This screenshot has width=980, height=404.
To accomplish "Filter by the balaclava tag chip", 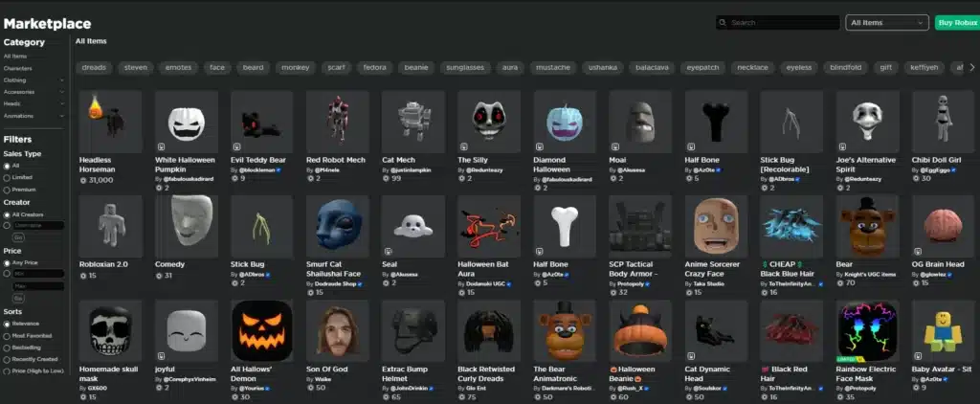I will click(x=652, y=68).
